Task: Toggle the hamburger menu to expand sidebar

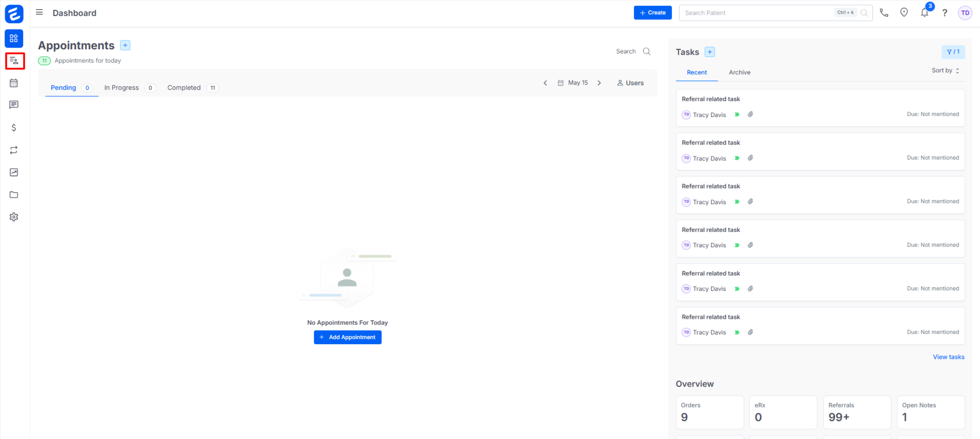Action: tap(39, 12)
